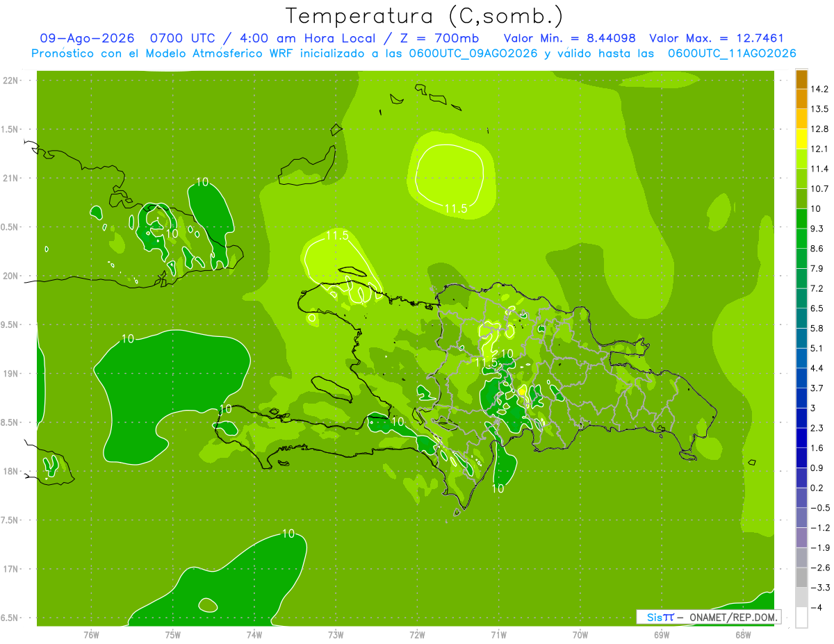This screenshot has width=834, height=644.
Task: Click the "70W" longitude axis label
Action: pyautogui.click(x=580, y=634)
